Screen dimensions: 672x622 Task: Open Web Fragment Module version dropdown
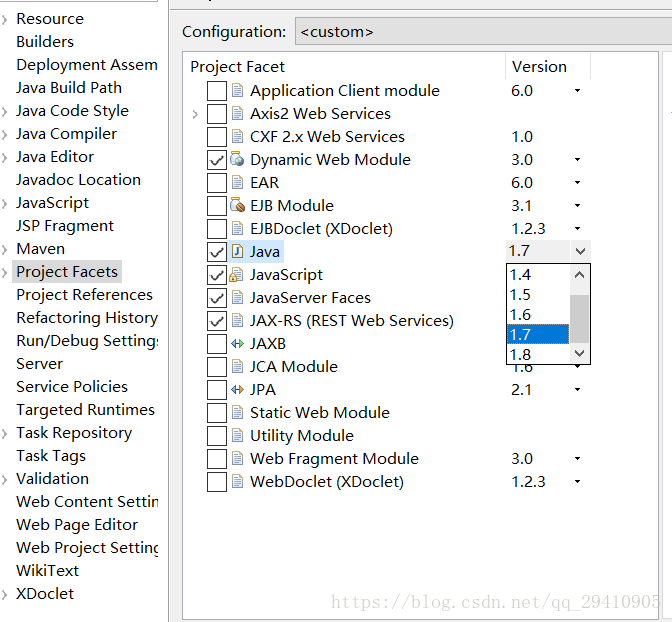click(577, 459)
